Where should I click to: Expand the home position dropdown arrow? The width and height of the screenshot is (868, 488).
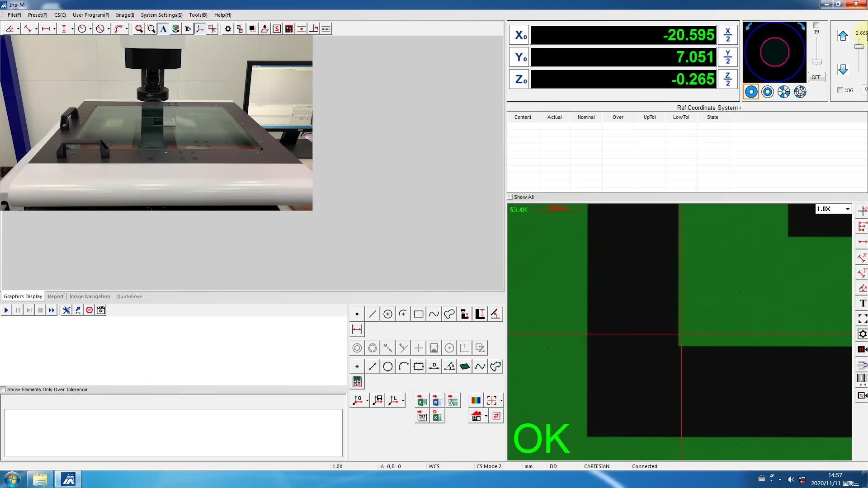click(x=486, y=416)
